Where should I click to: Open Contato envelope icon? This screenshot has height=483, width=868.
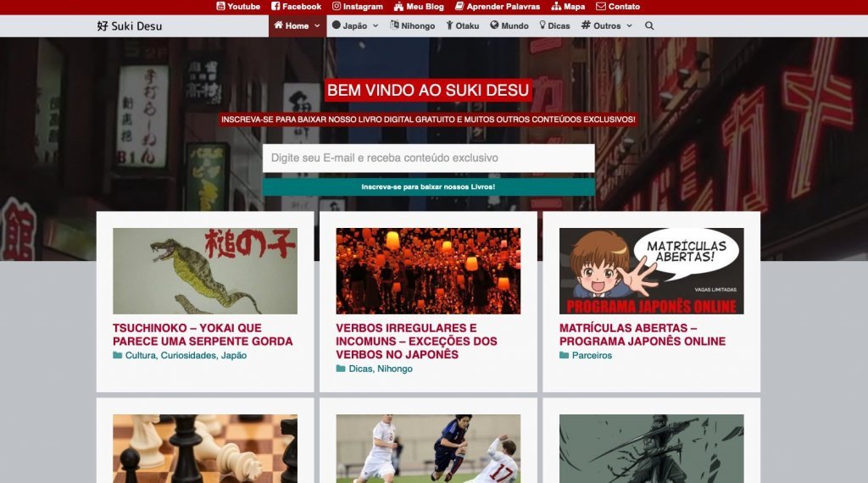(601, 7)
